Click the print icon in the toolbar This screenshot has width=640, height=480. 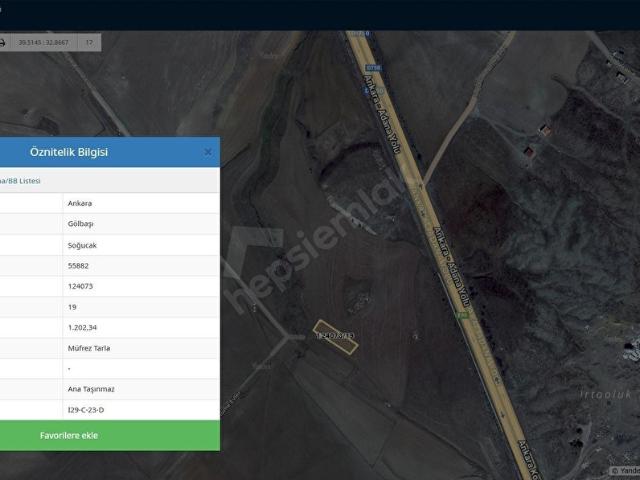[x=1, y=42]
